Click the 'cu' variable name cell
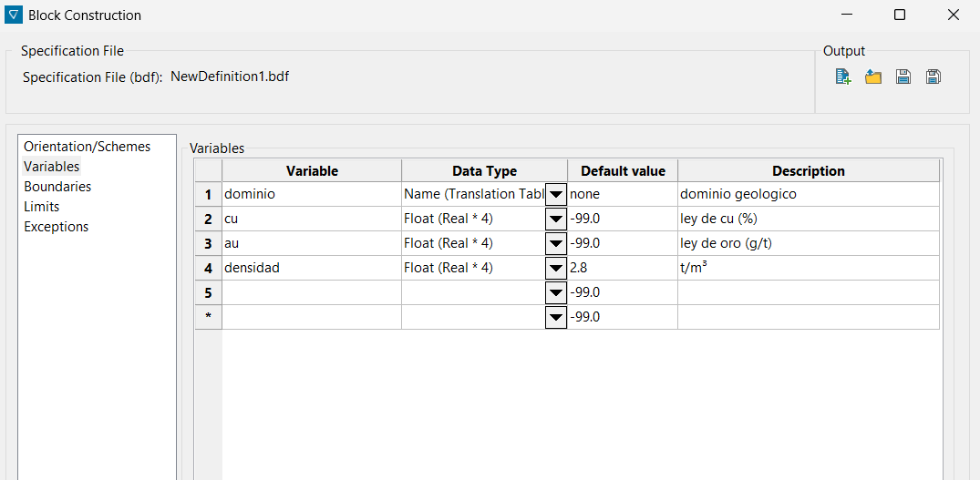This screenshot has width=980, height=480. (x=312, y=219)
